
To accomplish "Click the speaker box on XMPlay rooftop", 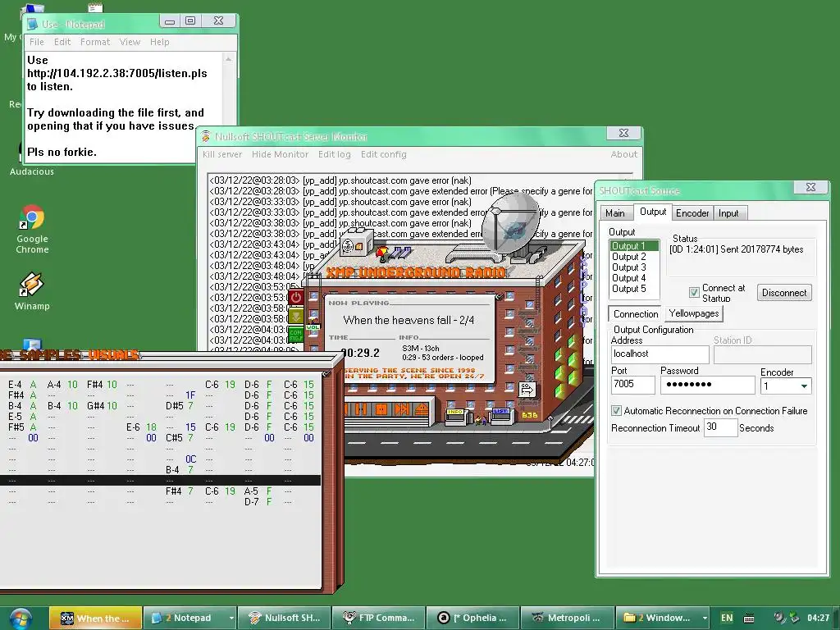I will click(x=356, y=244).
